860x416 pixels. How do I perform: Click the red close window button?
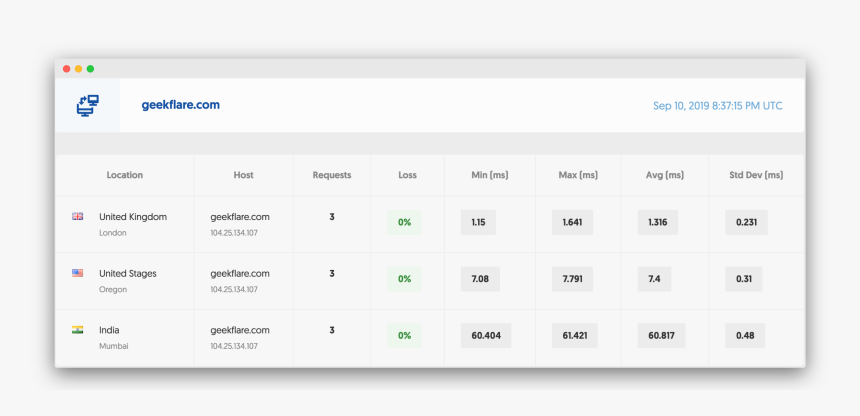(67, 69)
